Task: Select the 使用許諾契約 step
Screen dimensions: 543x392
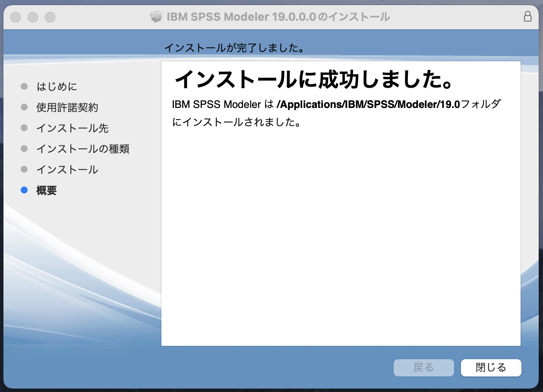Action: pyautogui.click(x=67, y=107)
